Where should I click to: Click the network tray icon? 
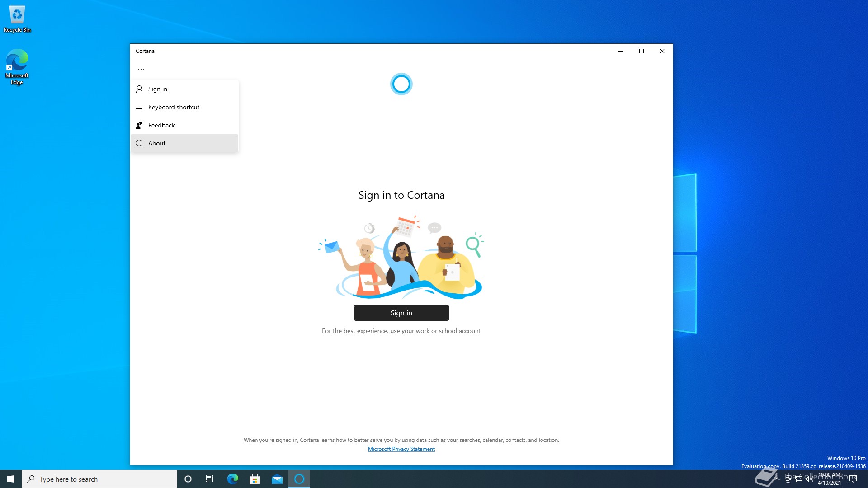point(799,479)
